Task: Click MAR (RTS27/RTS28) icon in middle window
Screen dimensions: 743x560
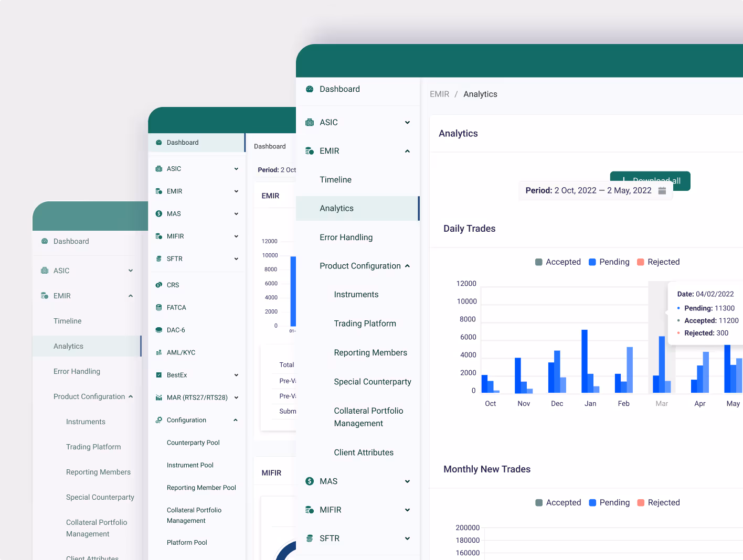Action: 159,398
